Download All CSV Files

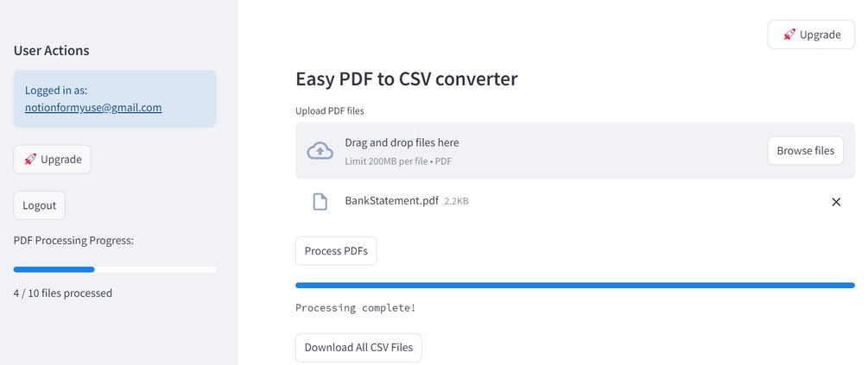pyautogui.click(x=358, y=348)
